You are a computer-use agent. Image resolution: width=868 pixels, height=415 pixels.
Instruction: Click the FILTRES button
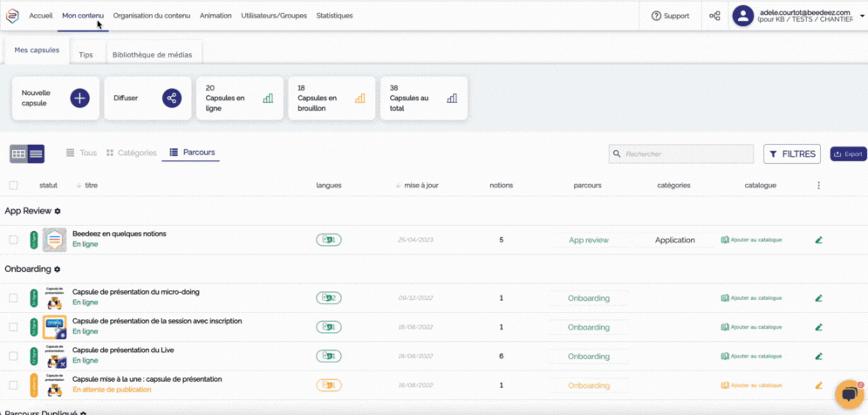(792, 154)
